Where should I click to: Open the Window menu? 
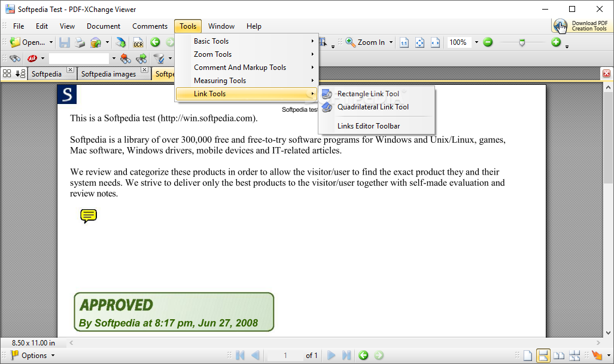[221, 26]
